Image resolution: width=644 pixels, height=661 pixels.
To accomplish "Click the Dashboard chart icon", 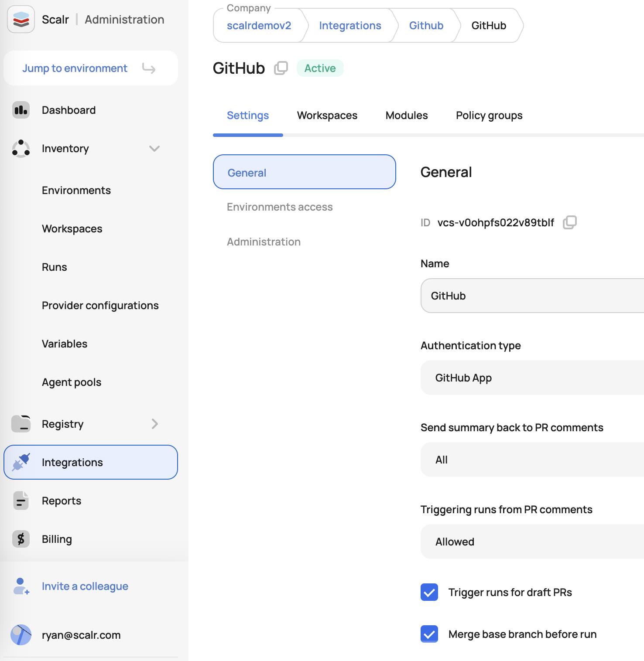I will coord(21,110).
